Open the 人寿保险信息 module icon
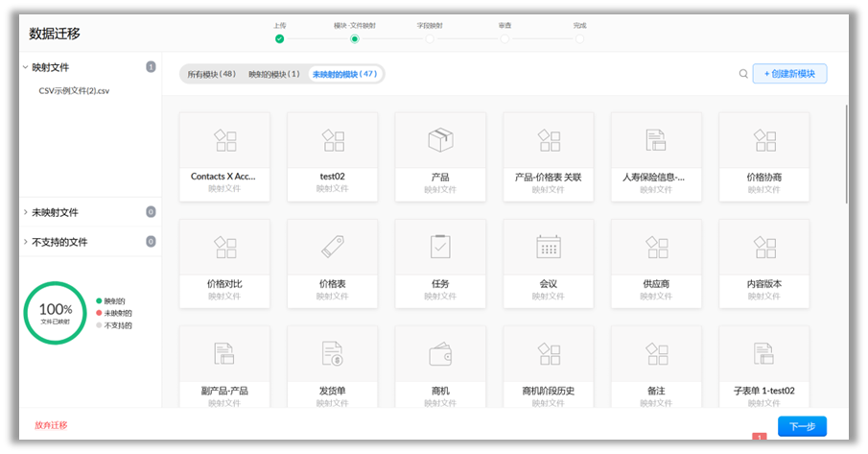868x454 pixels. [655, 140]
